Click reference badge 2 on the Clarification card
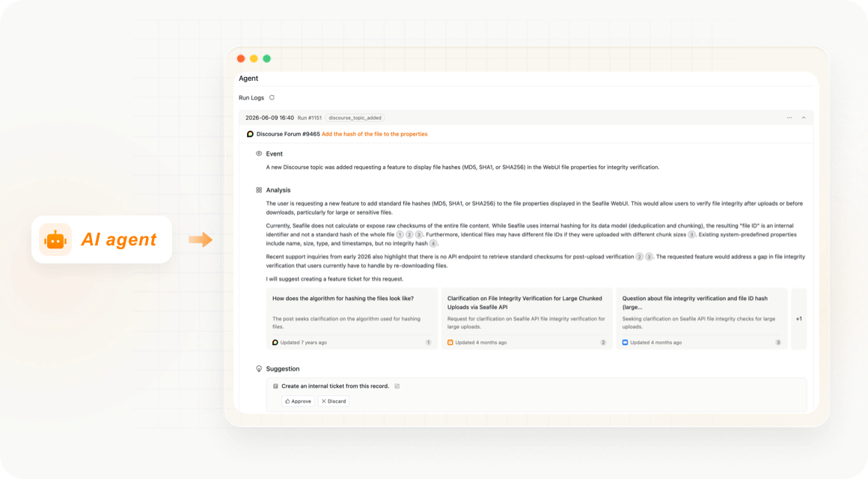Viewport: 868px width, 479px height. 603,343
